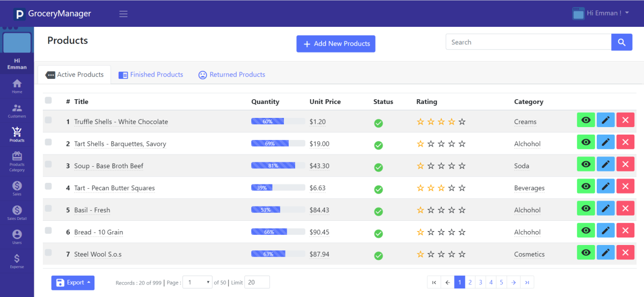Image resolution: width=644 pixels, height=297 pixels.
Task: Click the Quantity column header
Action: pyautogui.click(x=265, y=101)
